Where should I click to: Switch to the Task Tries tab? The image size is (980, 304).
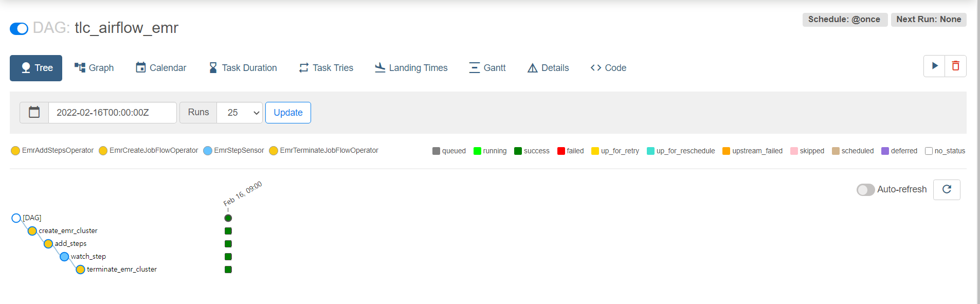(x=326, y=68)
